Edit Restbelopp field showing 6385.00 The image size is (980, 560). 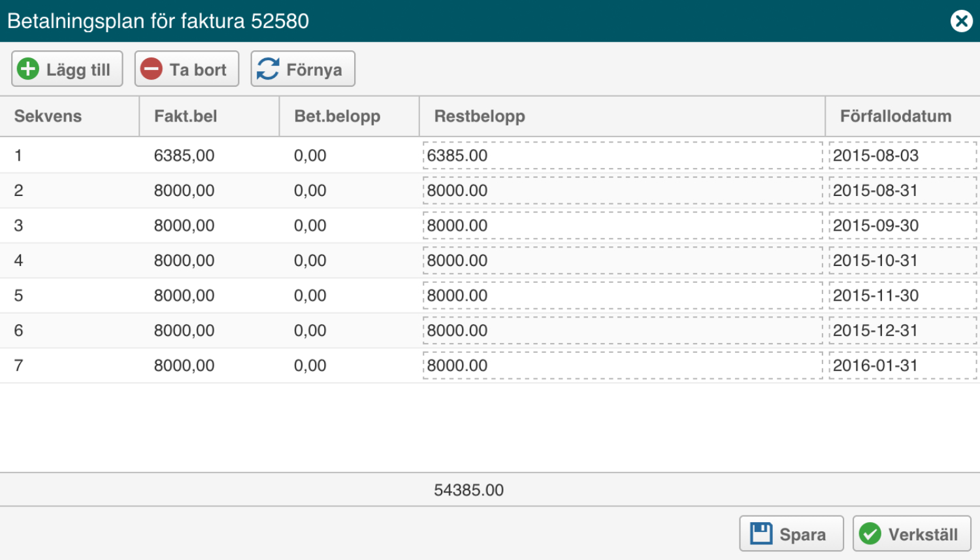pyautogui.click(x=623, y=156)
